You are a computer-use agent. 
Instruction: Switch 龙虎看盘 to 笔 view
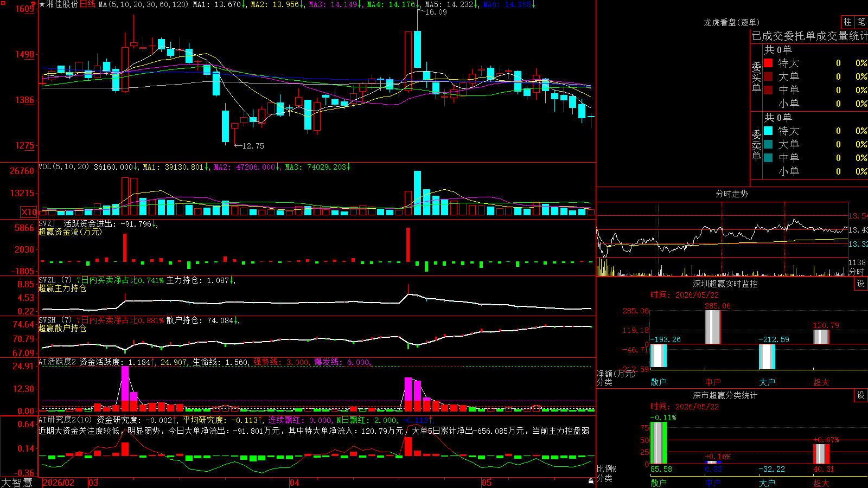point(861,22)
